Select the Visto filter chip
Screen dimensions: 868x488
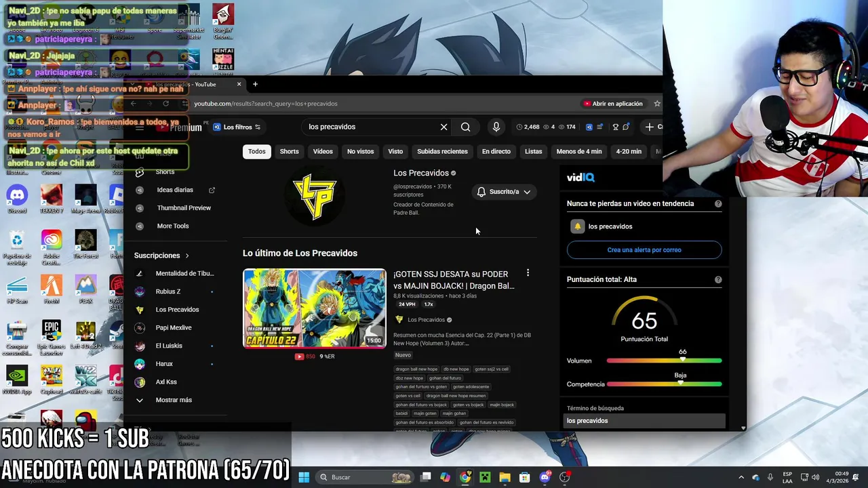click(x=395, y=151)
